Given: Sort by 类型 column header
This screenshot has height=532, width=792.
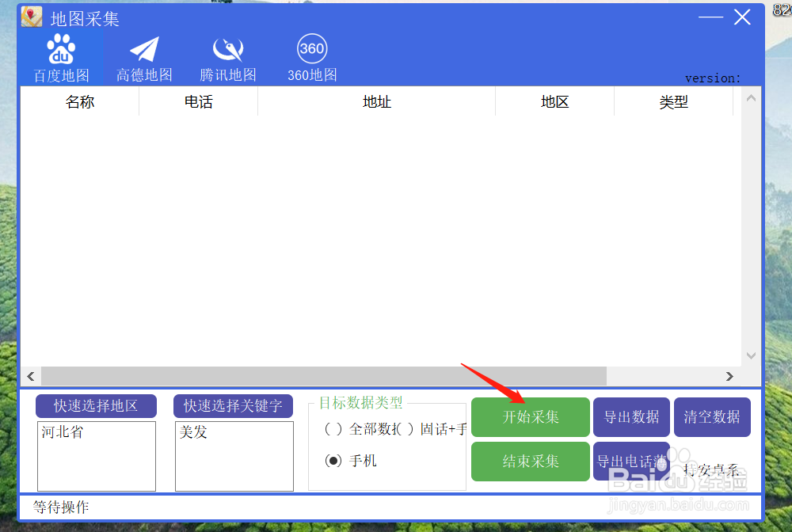Looking at the screenshot, I should click(673, 102).
